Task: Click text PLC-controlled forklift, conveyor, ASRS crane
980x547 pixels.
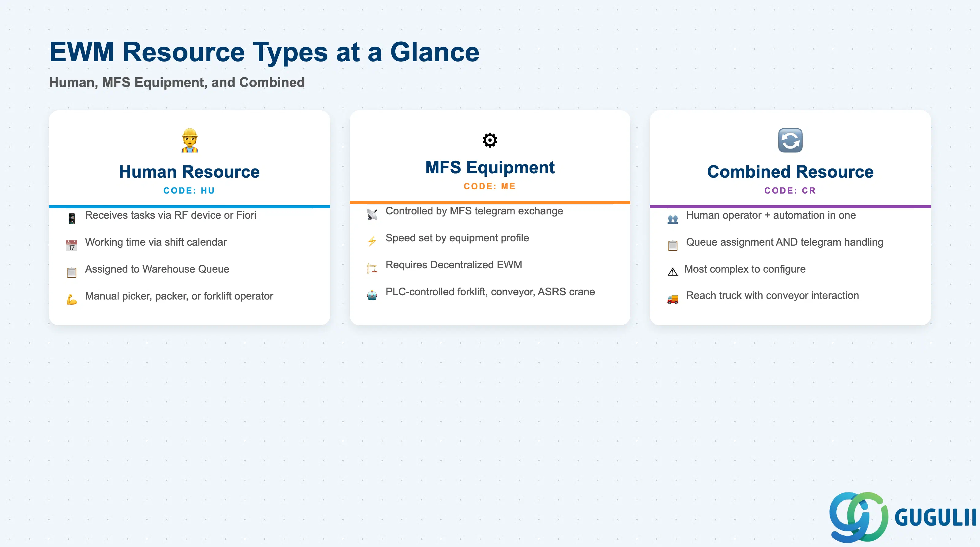Action: (490, 292)
